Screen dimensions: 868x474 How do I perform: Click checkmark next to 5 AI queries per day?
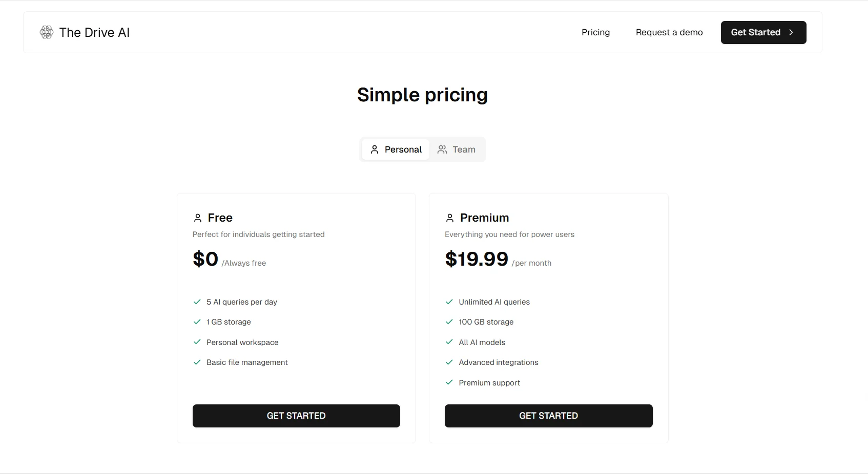197,302
